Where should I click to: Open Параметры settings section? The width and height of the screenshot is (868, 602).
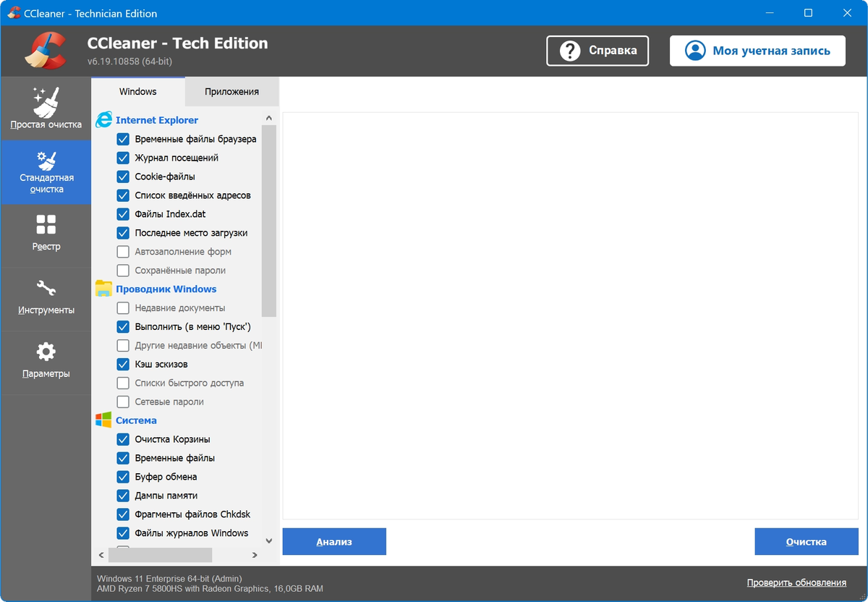pyautogui.click(x=46, y=363)
